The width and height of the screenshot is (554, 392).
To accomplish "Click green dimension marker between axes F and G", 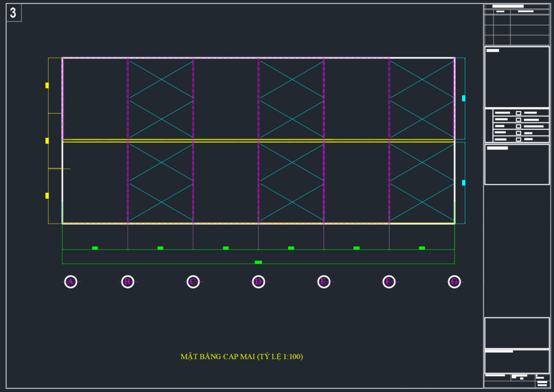I will click(x=422, y=248).
